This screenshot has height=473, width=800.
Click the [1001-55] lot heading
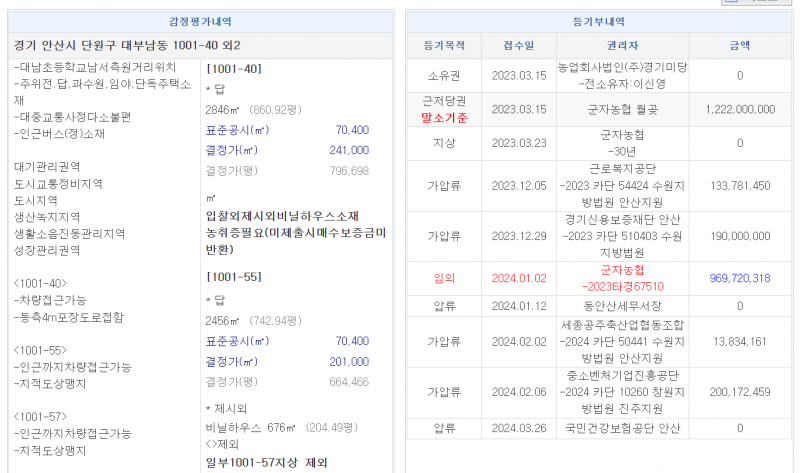pyautogui.click(x=233, y=276)
